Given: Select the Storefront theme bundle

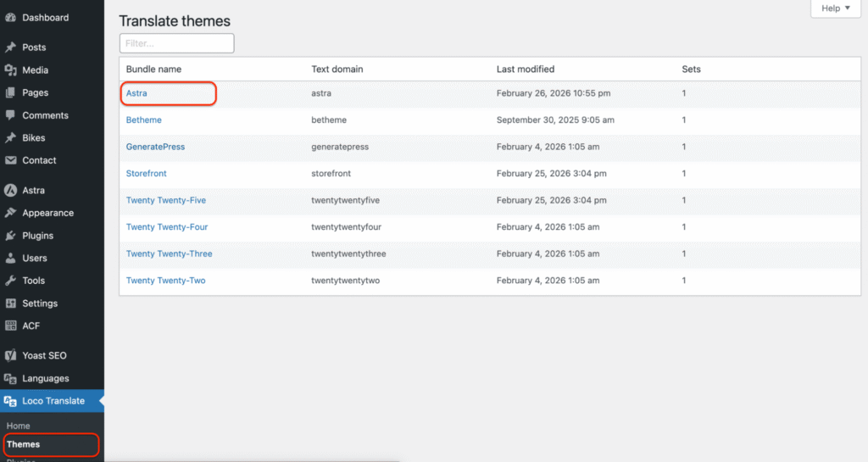Looking at the screenshot, I should click(x=146, y=174).
